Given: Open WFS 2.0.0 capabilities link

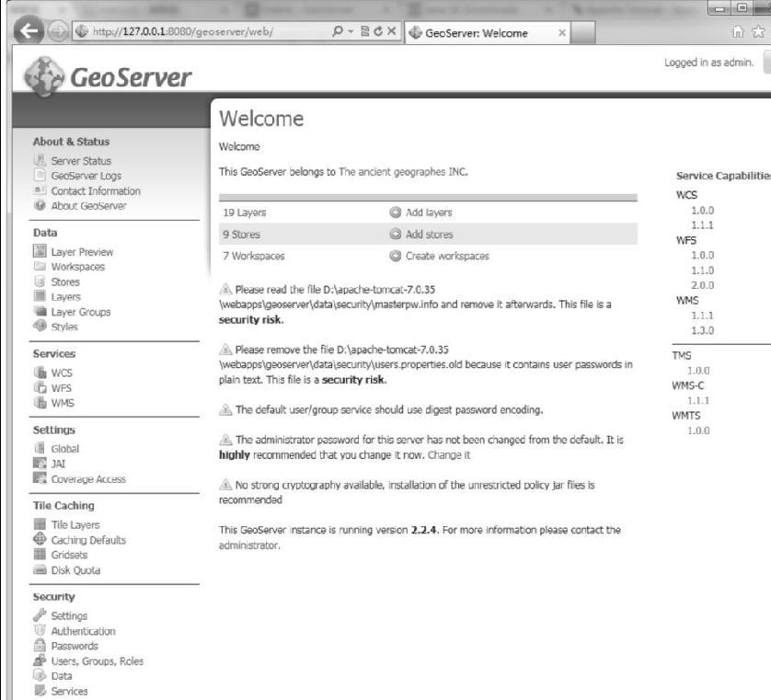Looking at the screenshot, I should tap(702, 285).
